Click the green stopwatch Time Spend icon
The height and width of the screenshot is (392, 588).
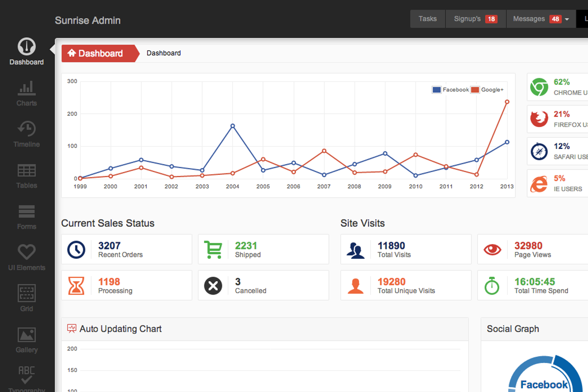coord(492,286)
